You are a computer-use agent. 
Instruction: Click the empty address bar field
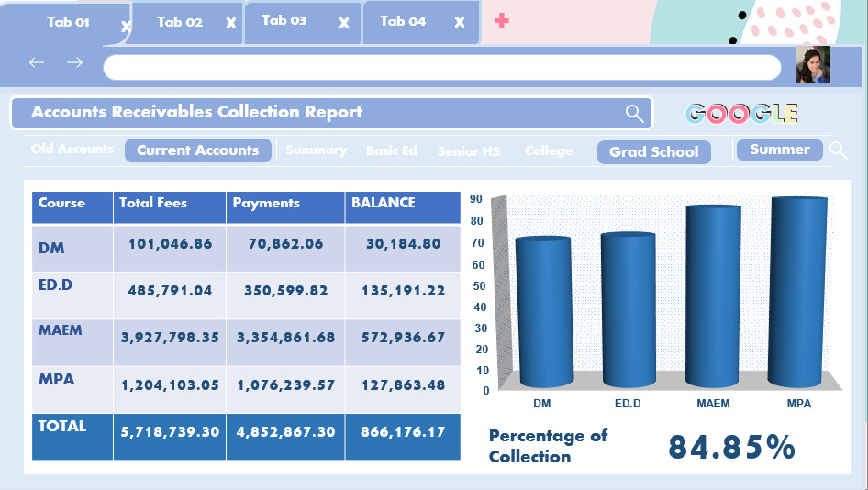[x=441, y=67]
